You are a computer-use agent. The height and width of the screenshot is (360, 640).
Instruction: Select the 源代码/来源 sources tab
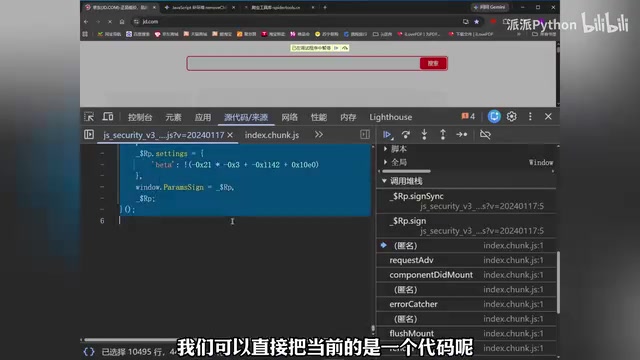[246, 117]
